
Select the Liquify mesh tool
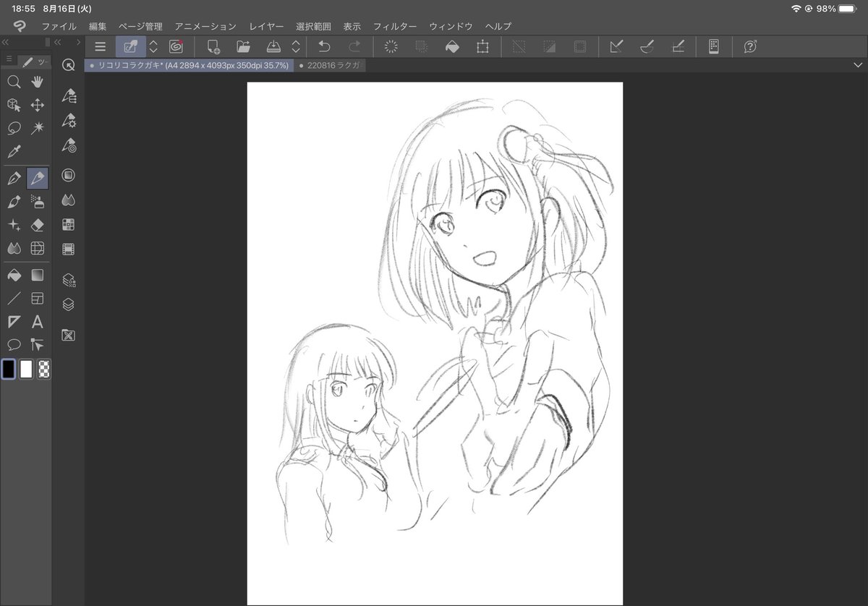(x=38, y=248)
